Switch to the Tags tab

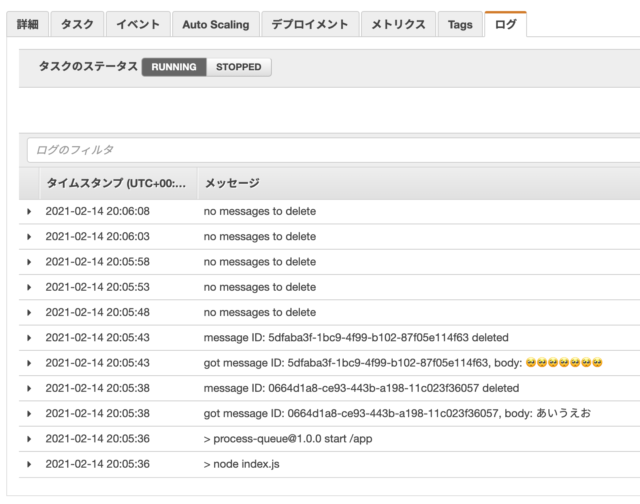(460, 24)
